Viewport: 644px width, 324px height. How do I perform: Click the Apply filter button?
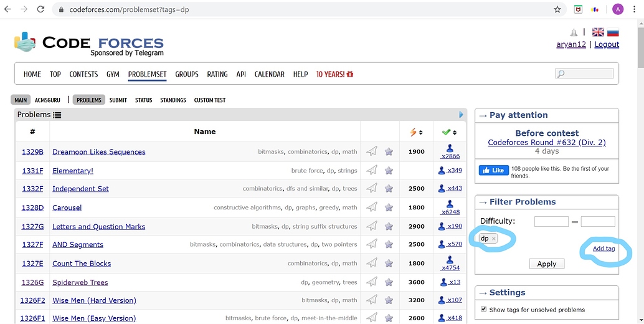547,264
